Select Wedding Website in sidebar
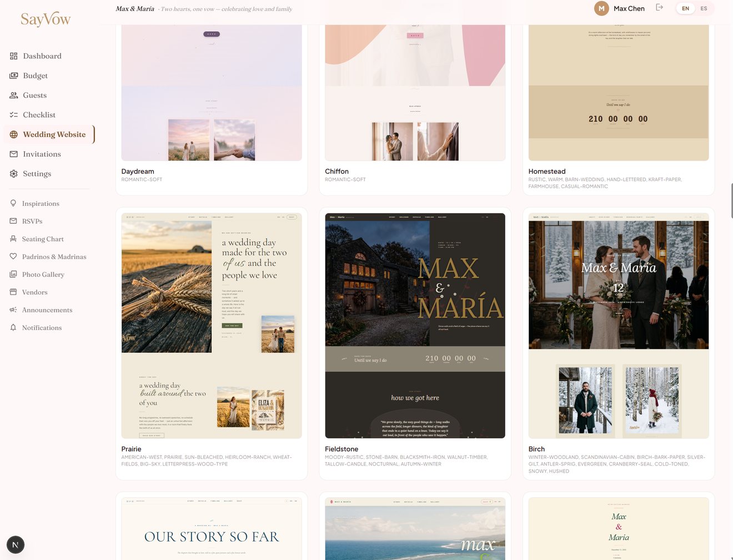This screenshot has width=733, height=560. coord(49,134)
